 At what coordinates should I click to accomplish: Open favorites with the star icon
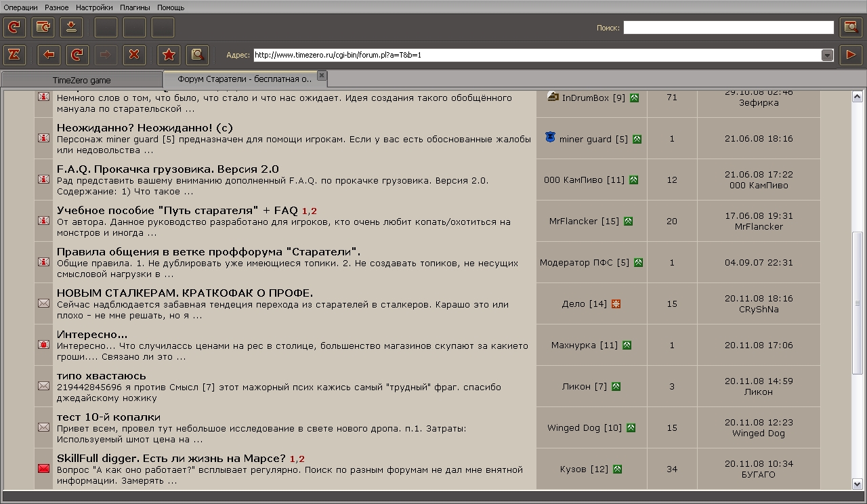pyautogui.click(x=169, y=55)
